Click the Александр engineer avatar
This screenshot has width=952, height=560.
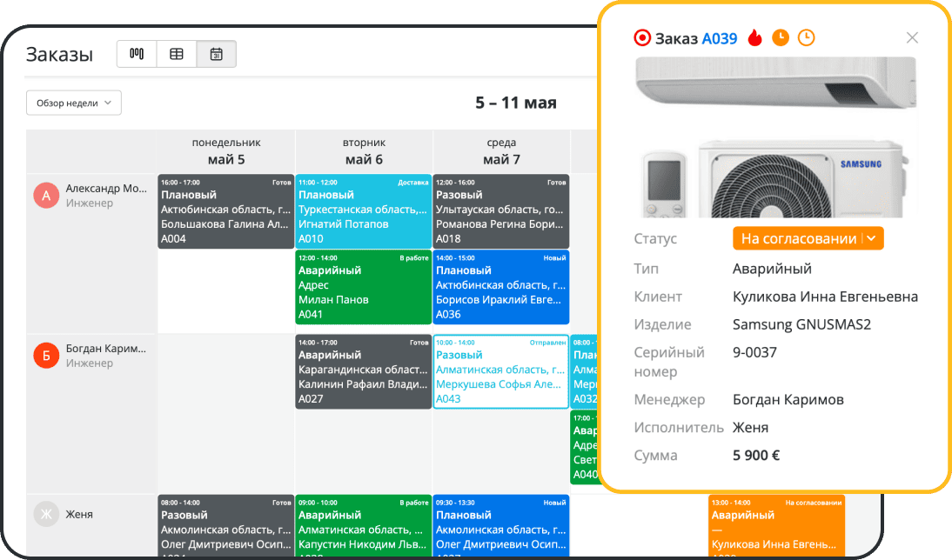[46, 196]
